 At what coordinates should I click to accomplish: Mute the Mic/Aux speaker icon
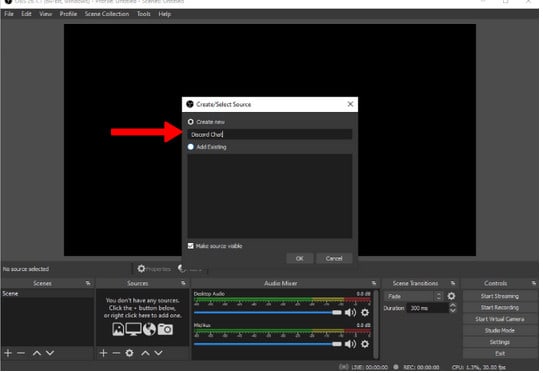350,345
